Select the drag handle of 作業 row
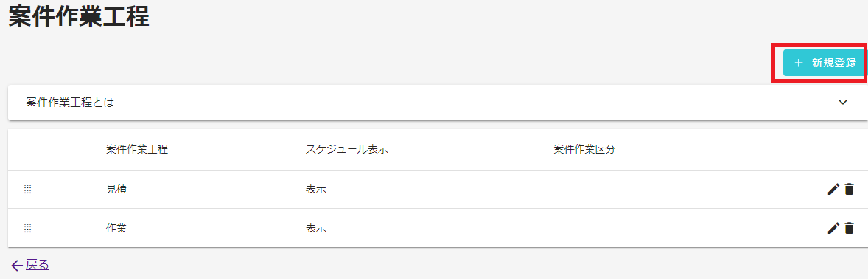Image resolution: width=868 pixels, height=279 pixels. (28, 228)
